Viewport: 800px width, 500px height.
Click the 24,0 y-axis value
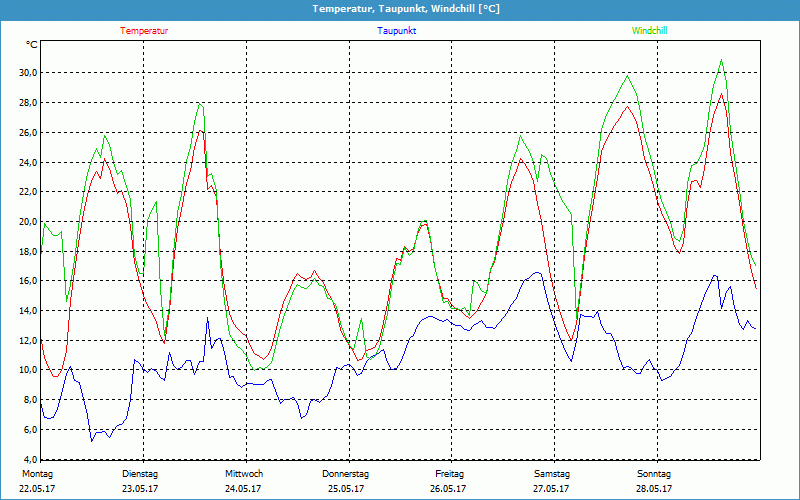coord(29,162)
